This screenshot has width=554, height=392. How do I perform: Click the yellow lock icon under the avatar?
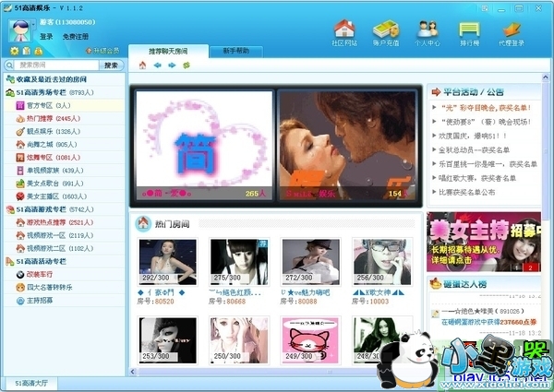click(38, 51)
